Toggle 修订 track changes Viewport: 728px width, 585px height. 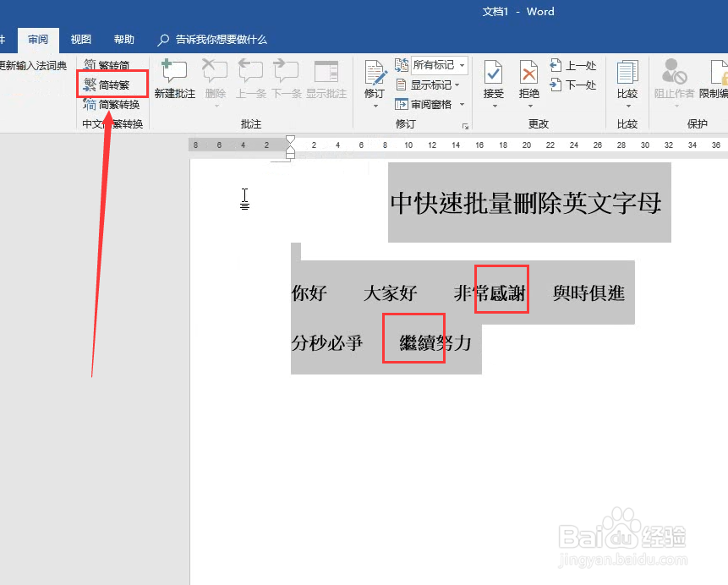374,74
